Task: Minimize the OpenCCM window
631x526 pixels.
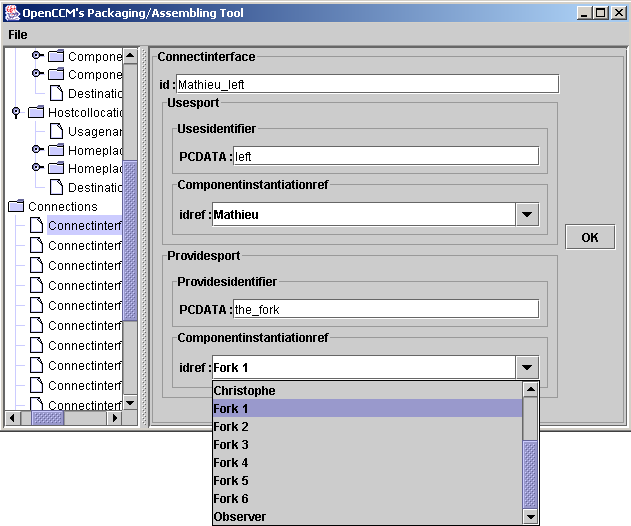Action: pos(584,13)
